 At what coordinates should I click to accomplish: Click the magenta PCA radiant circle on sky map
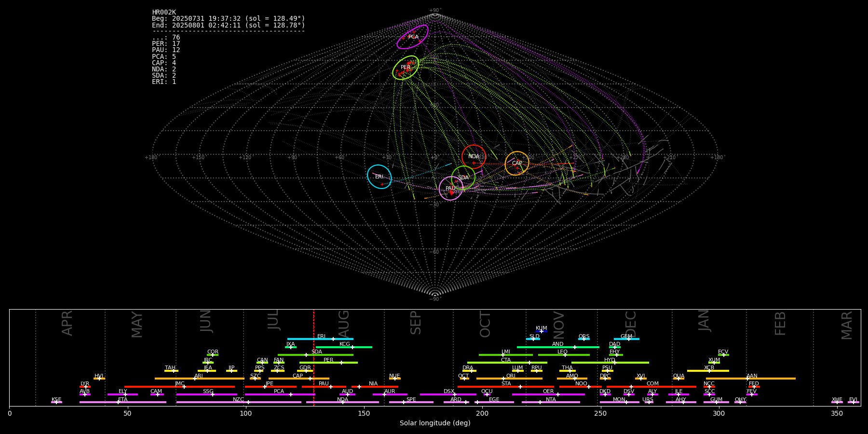412,37
